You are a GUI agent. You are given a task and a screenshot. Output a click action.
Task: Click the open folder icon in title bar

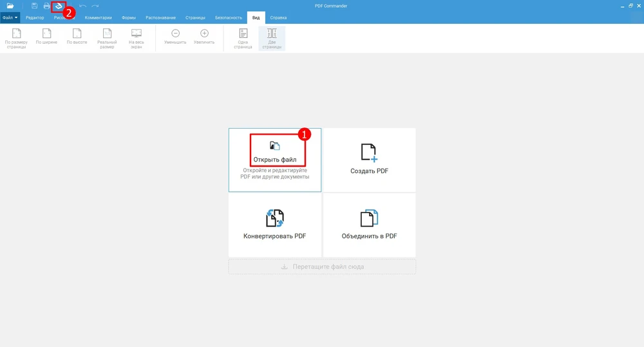click(x=10, y=6)
